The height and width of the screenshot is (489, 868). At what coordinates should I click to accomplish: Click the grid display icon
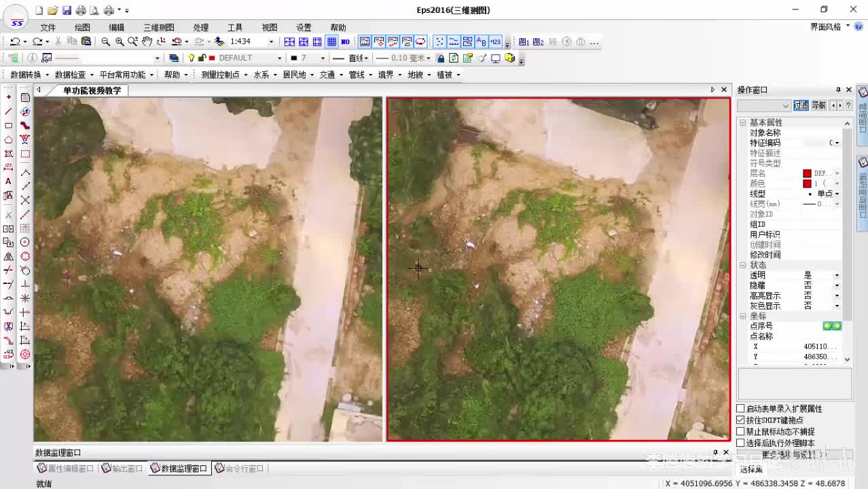pos(331,41)
